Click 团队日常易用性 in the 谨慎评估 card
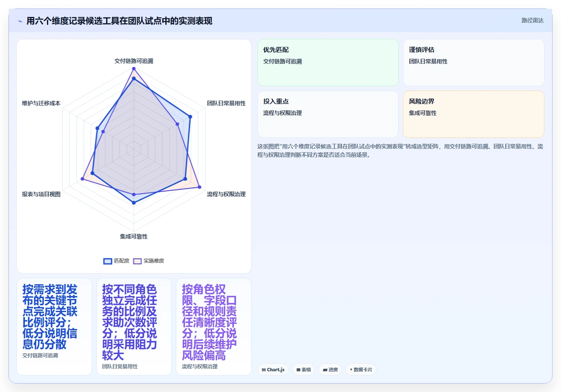The image size is (561, 392). click(x=428, y=61)
